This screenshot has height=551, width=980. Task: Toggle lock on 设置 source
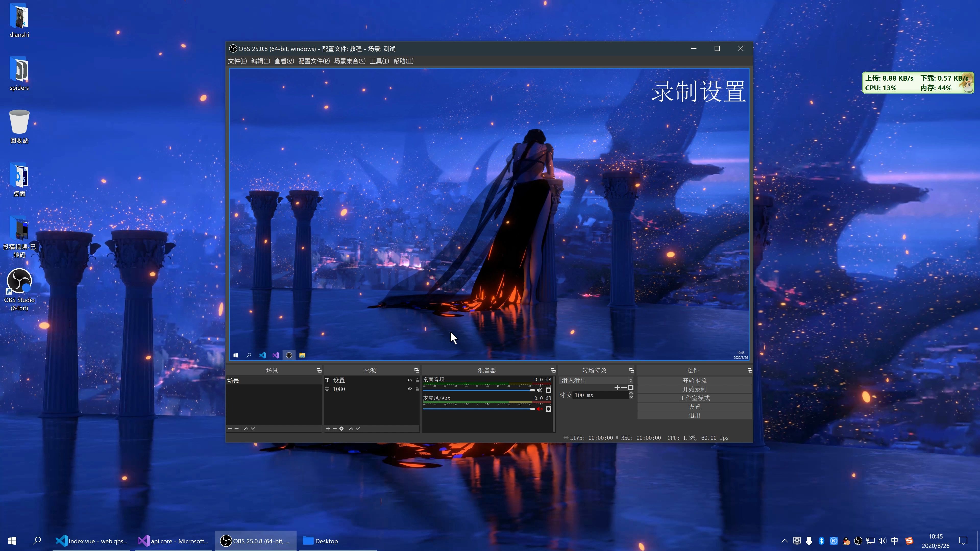[x=417, y=380]
